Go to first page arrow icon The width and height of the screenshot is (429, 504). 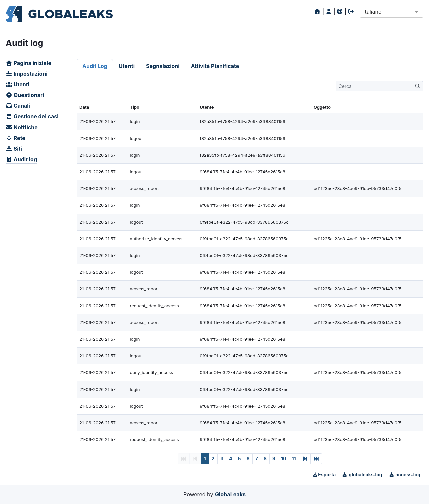[184, 459]
